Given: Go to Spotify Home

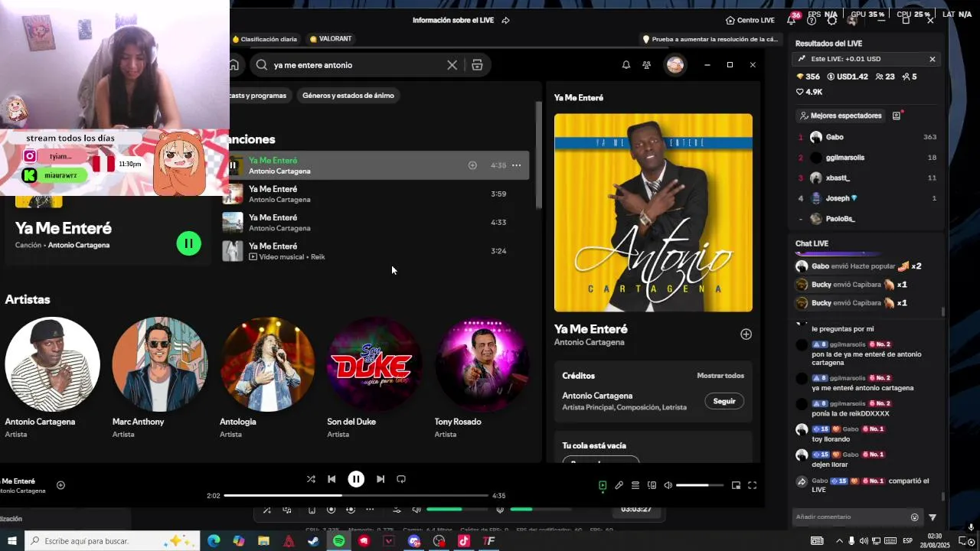Looking at the screenshot, I should [234, 65].
